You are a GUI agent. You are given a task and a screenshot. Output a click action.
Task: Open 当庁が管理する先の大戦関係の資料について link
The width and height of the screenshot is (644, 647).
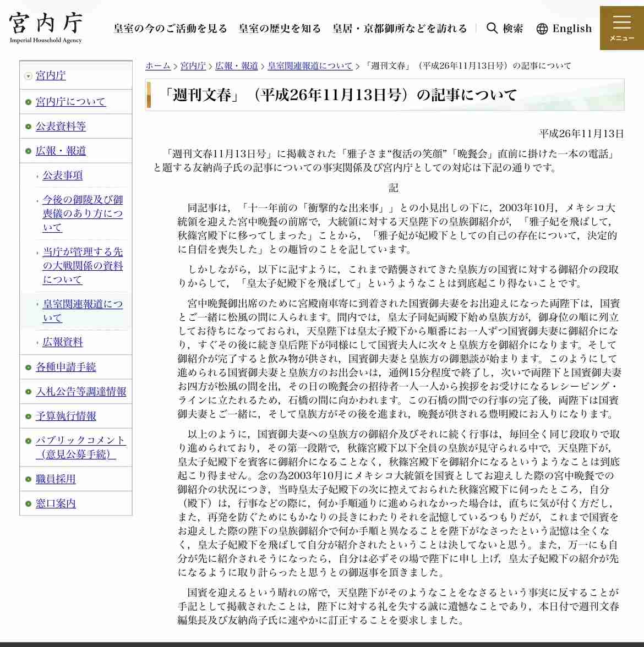[x=83, y=266]
